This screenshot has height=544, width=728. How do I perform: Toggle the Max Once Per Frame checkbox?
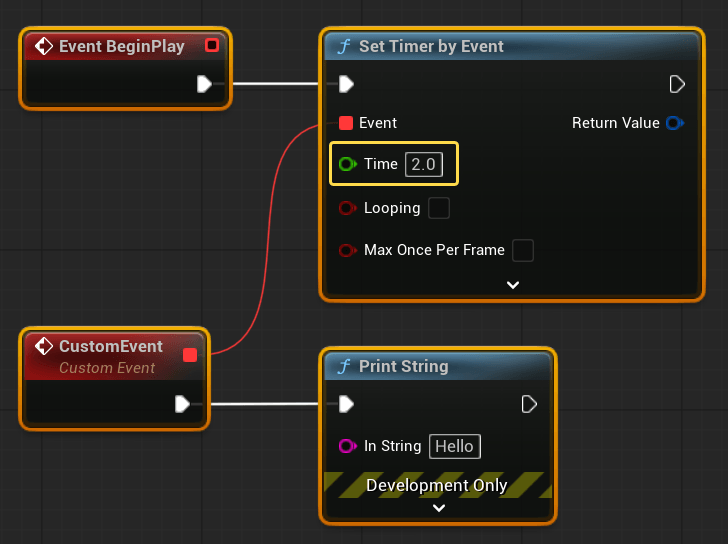pyautogui.click(x=522, y=250)
